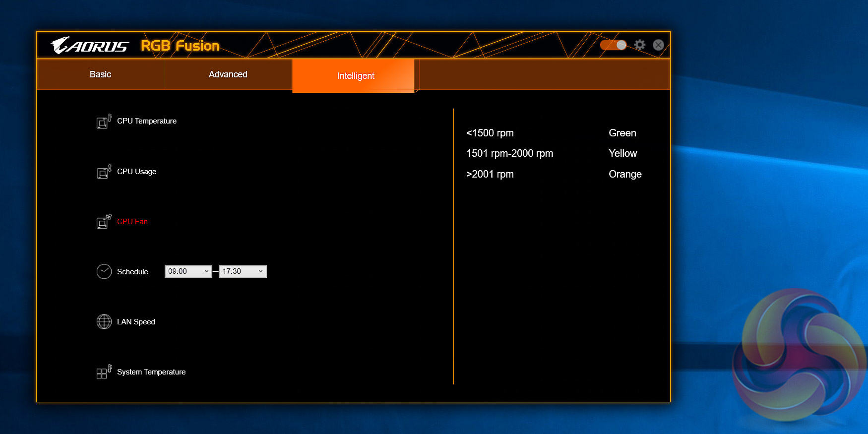This screenshot has height=434, width=868.
Task: Click the CPU Temperature chip icon
Action: tap(103, 122)
